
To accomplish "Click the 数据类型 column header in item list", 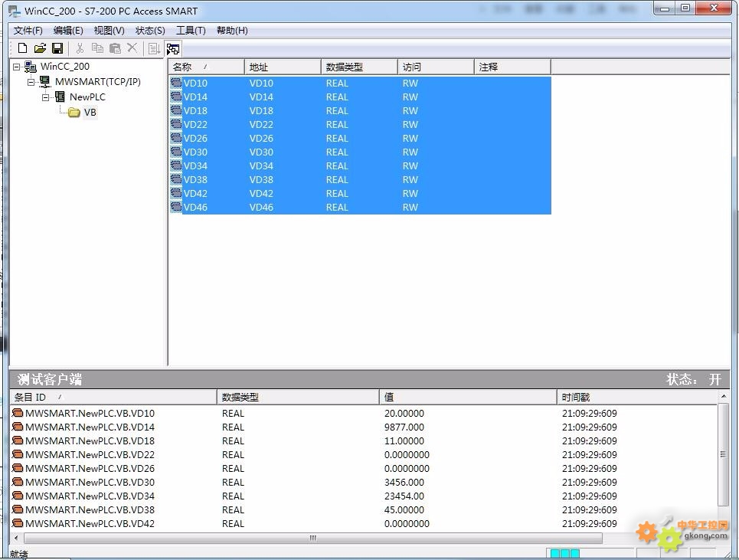I will [x=359, y=67].
